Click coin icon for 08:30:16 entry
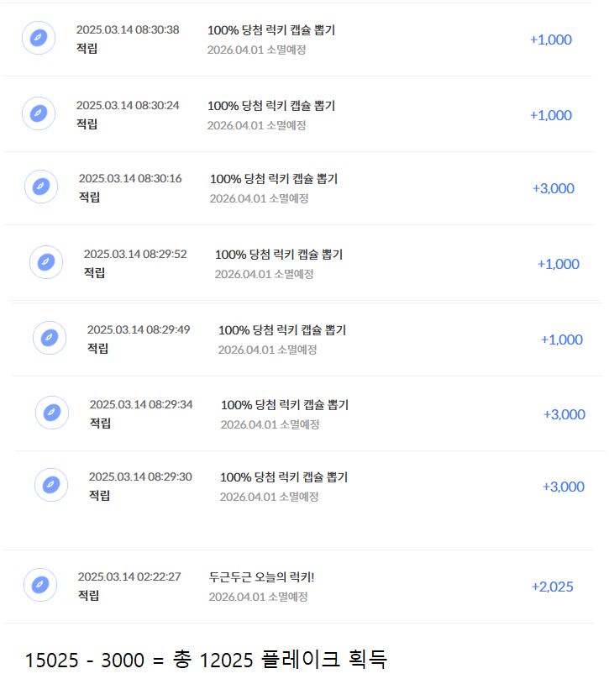Screen dimensions: 609x700 (x=41, y=187)
